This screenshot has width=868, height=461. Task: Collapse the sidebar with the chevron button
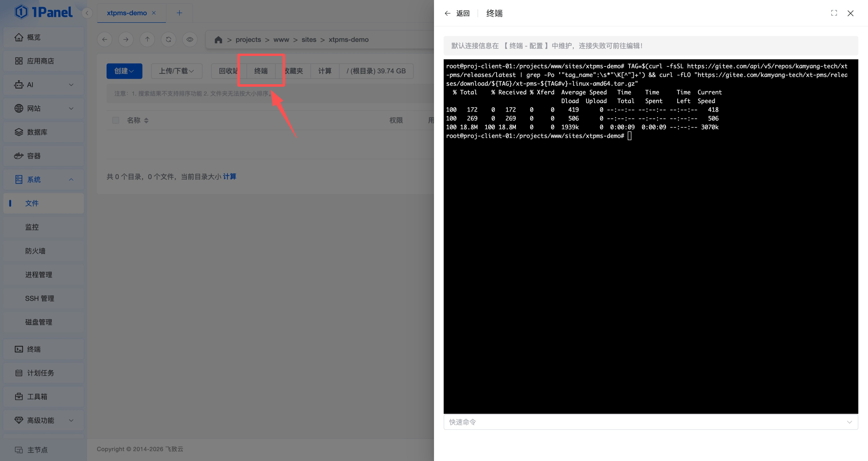tap(87, 13)
